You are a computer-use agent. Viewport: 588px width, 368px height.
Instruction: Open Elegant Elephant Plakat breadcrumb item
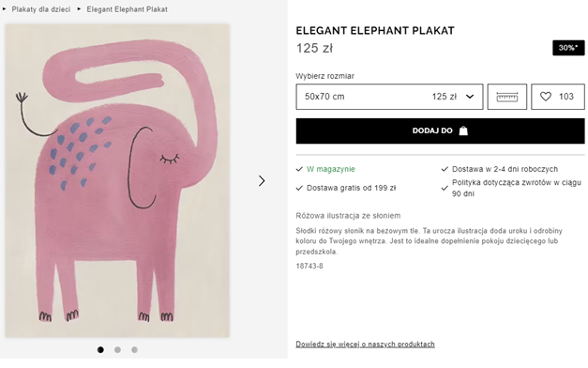(128, 9)
